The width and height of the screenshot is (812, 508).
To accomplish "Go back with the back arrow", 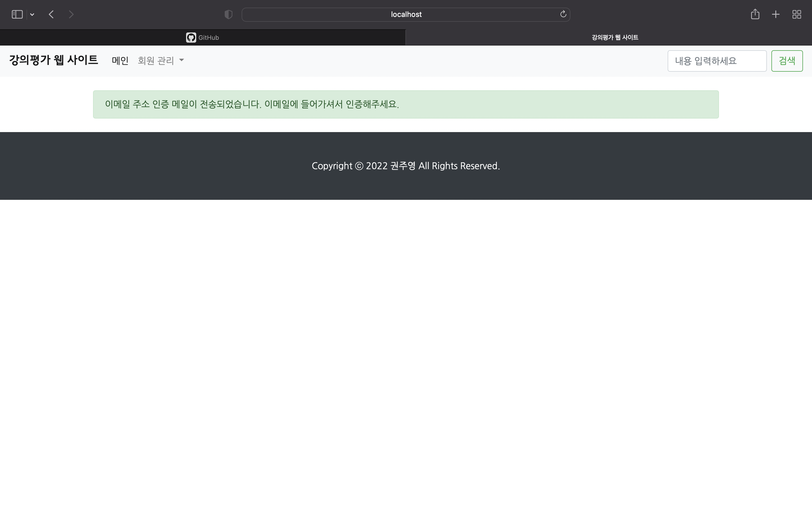I will point(51,14).
